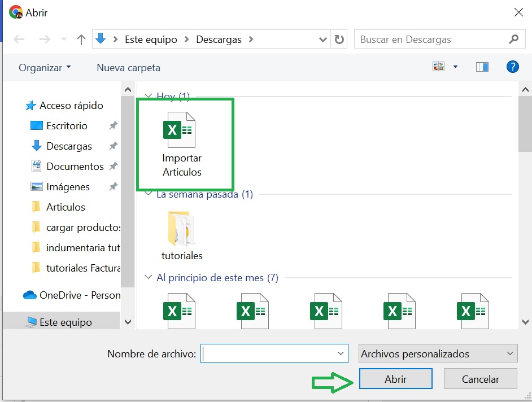This screenshot has height=402, width=532.
Task: Expand the address bar history dropdown
Action: point(323,40)
